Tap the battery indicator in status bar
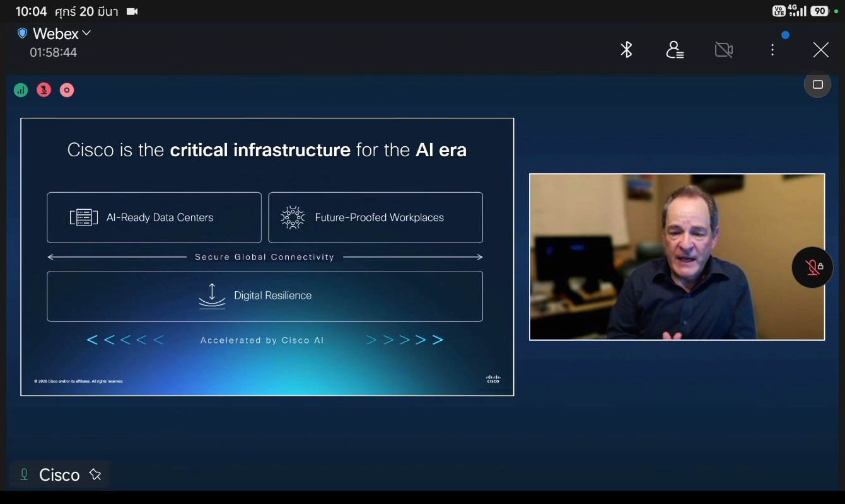This screenshot has height=504, width=845. coord(819,11)
